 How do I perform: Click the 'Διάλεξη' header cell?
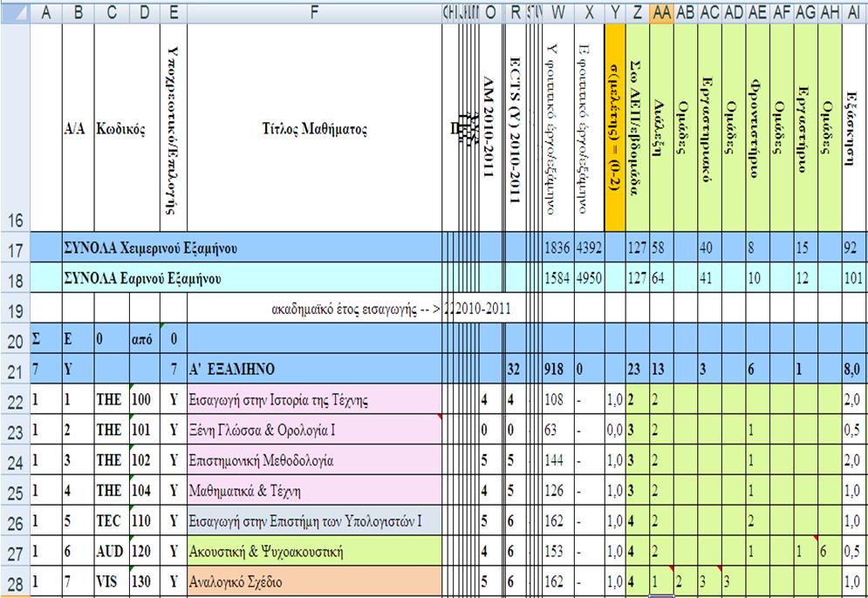click(x=661, y=128)
